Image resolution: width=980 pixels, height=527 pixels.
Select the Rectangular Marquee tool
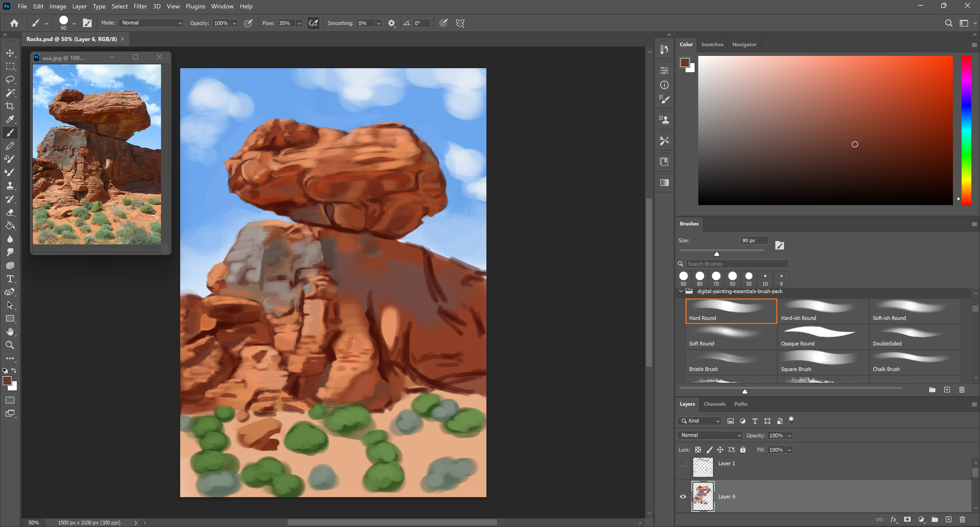tap(10, 66)
